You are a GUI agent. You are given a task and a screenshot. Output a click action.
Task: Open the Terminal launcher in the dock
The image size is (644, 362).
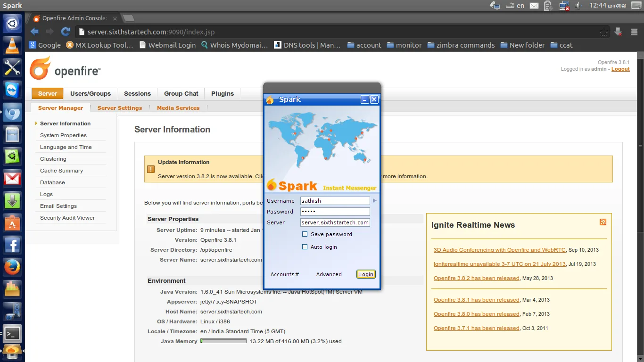(12, 334)
